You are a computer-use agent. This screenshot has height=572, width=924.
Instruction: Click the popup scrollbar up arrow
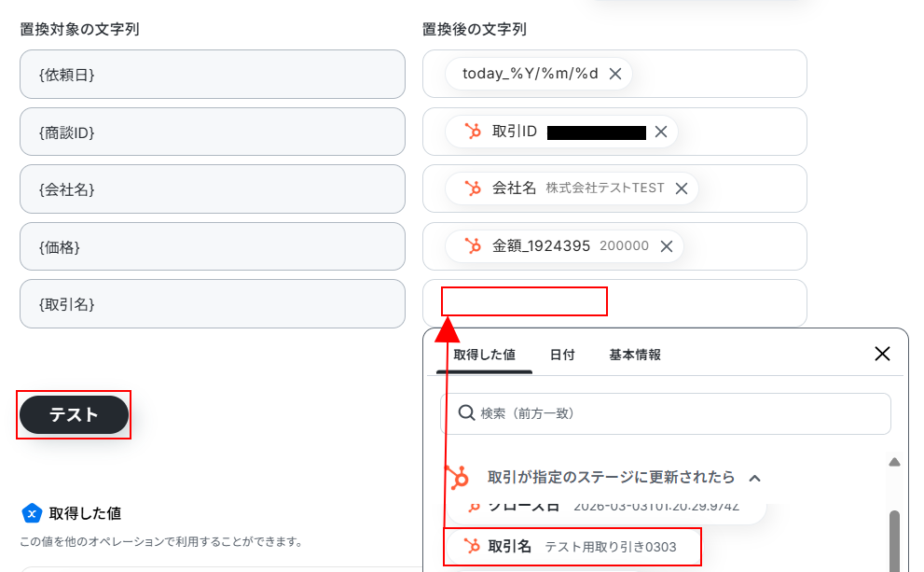tap(894, 462)
